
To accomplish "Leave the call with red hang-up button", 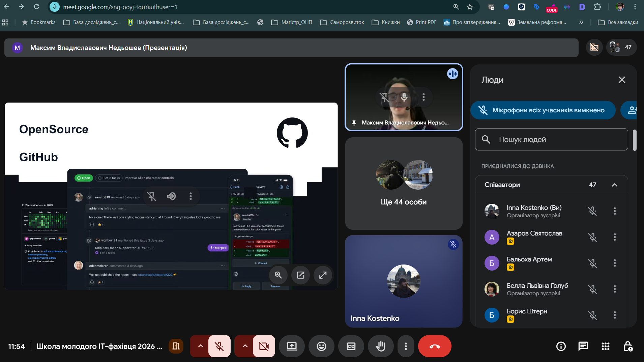I will tap(435, 346).
